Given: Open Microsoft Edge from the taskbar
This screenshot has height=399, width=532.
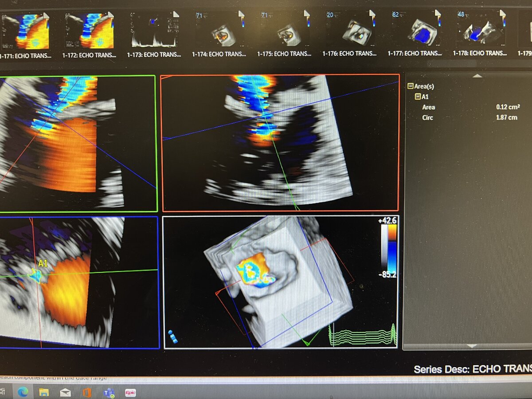Looking at the screenshot, I should [23, 392].
